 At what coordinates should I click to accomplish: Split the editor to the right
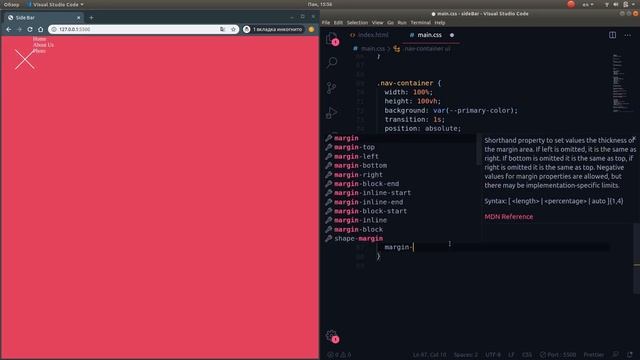[x=612, y=35]
